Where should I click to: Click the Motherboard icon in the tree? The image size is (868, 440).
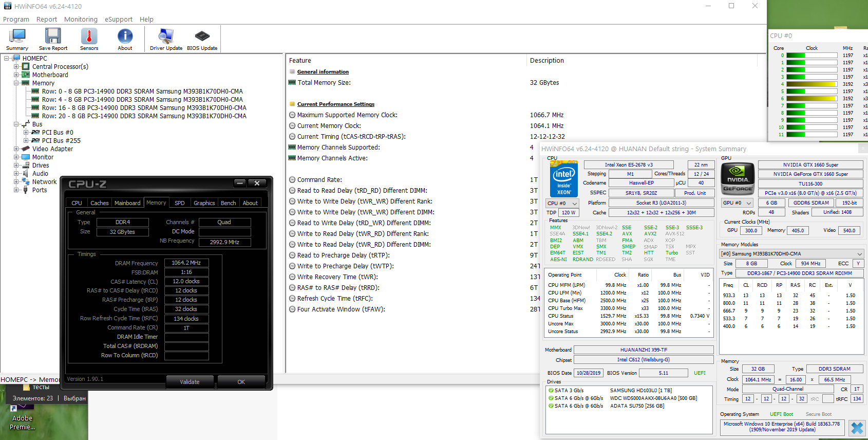point(26,75)
